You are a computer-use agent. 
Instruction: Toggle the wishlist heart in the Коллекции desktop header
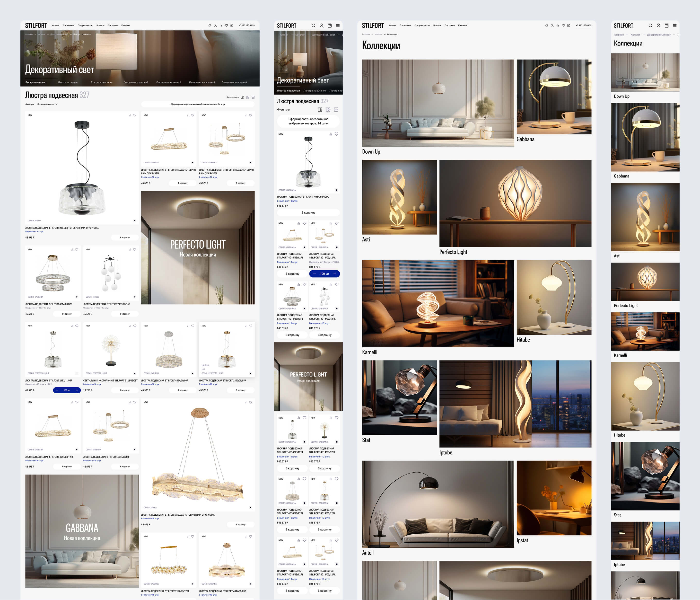point(563,25)
